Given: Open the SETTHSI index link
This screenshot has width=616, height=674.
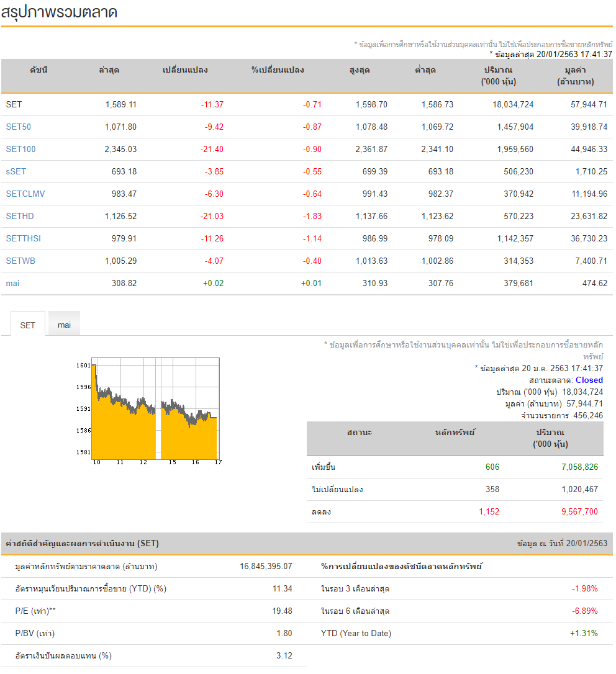Looking at the screenshot, I should click(24, 239).
